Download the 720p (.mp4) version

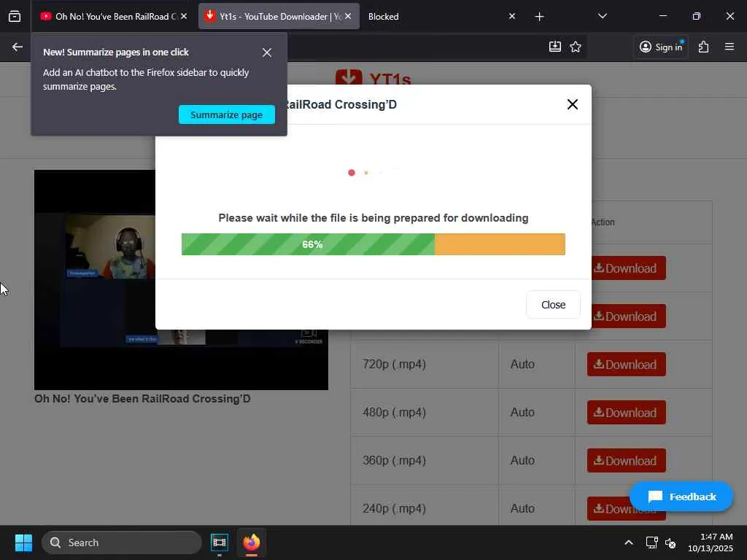pyautogui.click(x=626, y=365)
